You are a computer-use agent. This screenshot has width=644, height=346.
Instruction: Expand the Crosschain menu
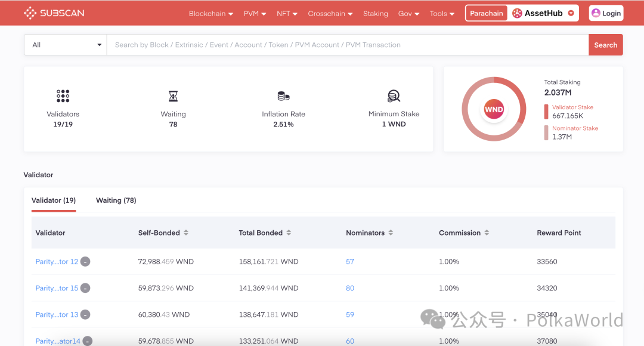click(330, 14)
